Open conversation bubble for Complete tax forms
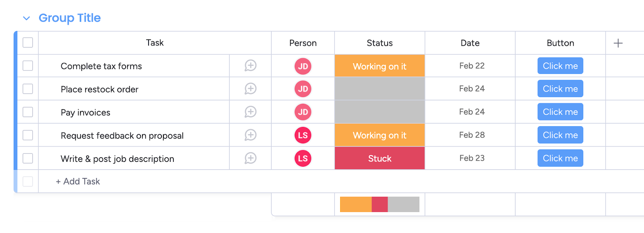Viewport: 644px width, 233px height. click(250, 65)
